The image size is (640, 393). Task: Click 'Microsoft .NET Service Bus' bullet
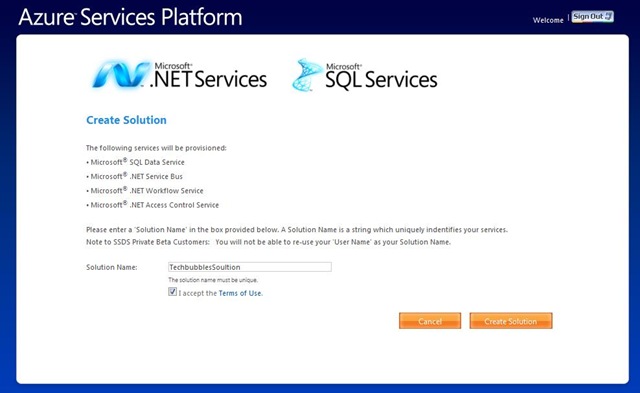(134, 176)
